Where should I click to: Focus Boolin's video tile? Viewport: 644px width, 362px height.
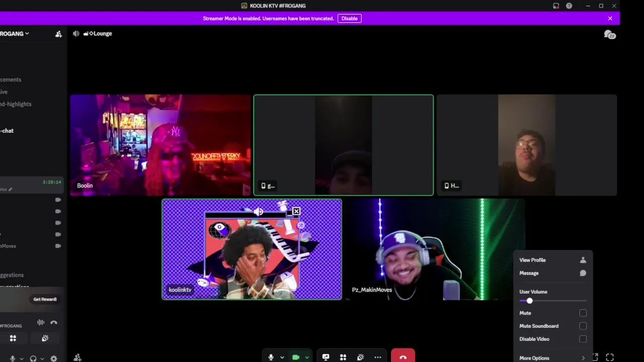click(160, 145)
